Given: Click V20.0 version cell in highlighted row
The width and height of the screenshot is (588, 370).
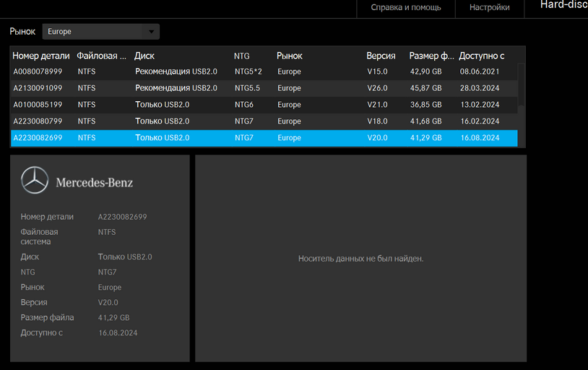Looking at the screenshot, I should [x=377, y=138].
